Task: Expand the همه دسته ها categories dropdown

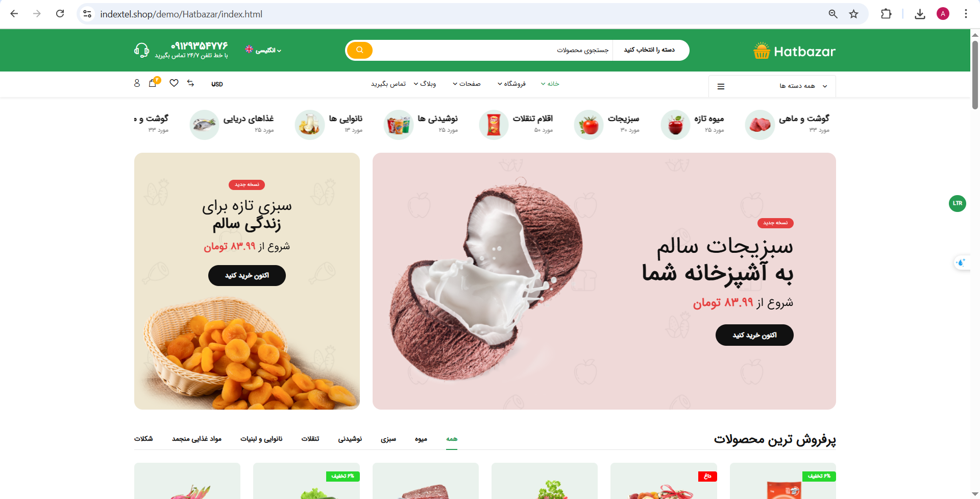Action: 772,86
